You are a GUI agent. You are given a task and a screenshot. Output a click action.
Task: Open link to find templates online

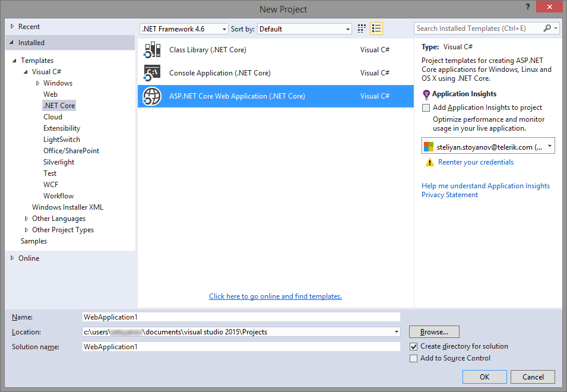pyautogui.click(x=275, y=296)
